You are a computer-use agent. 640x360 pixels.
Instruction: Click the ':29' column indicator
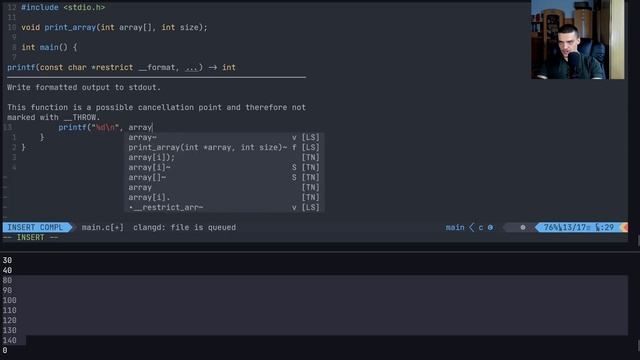[607, 227]
